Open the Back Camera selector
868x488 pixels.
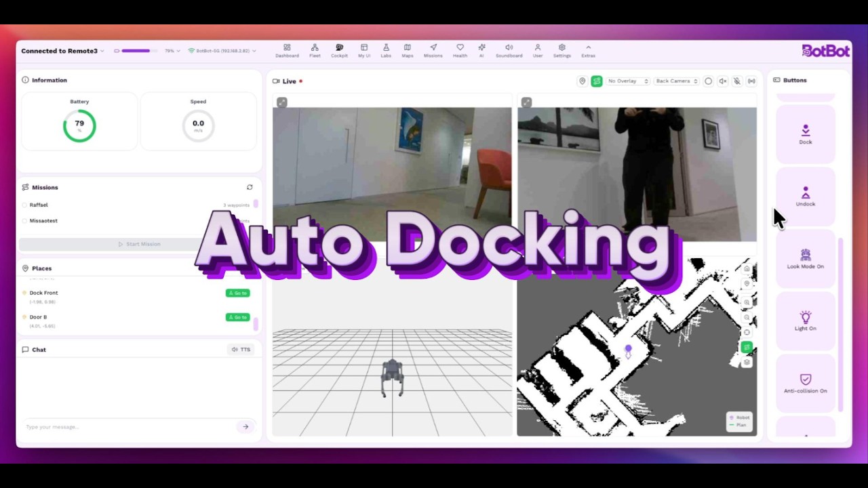click(677, 81)
